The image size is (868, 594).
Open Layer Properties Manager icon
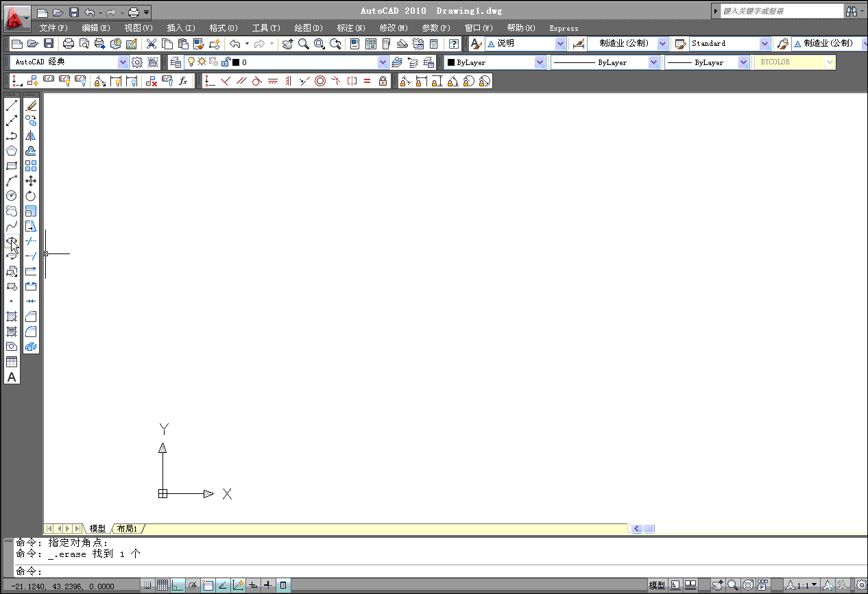coord(176,62)
